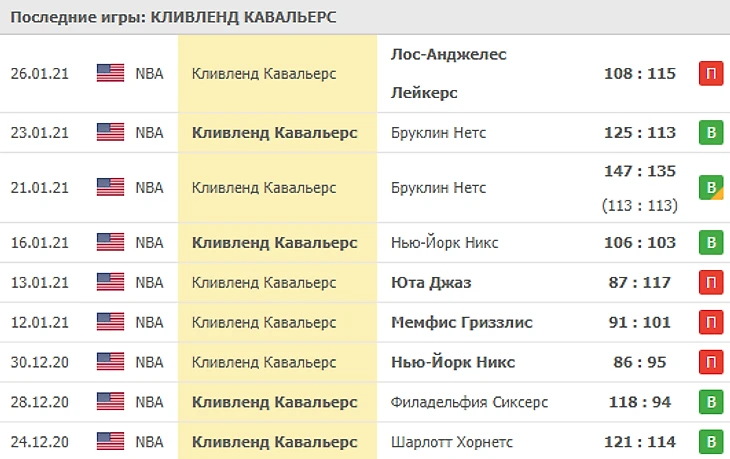The image size is (730, 459).
Task: Open the Шарлотт Хорнетс team link
Action: coord(452,442)
